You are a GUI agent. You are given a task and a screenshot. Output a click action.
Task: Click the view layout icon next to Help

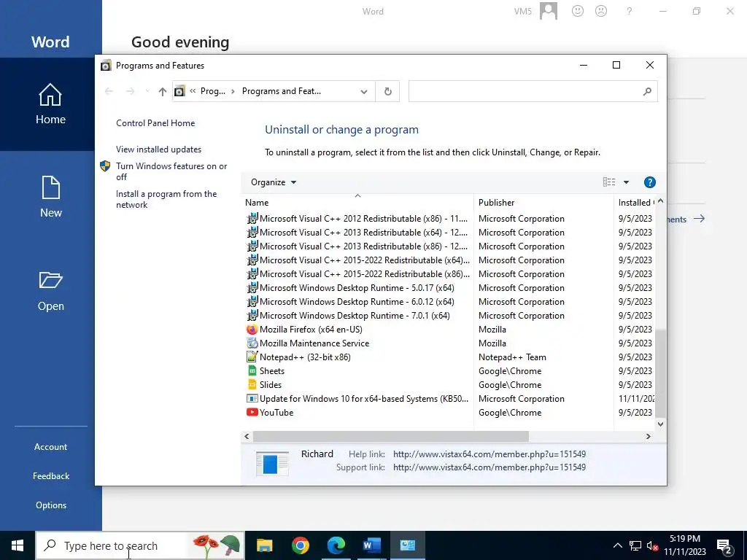609,182
